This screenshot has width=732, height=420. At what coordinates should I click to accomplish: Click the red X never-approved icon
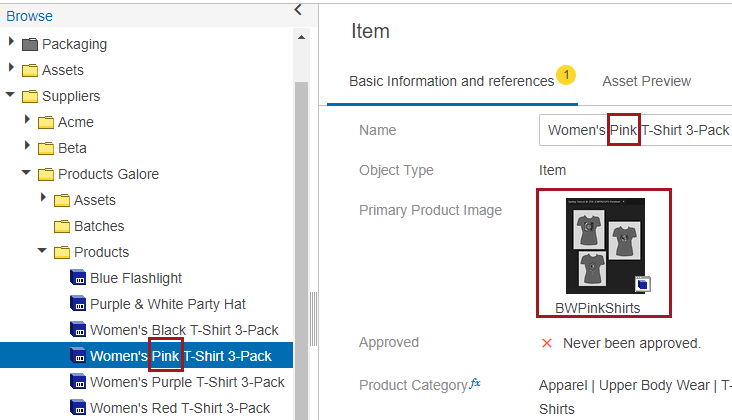546,343
